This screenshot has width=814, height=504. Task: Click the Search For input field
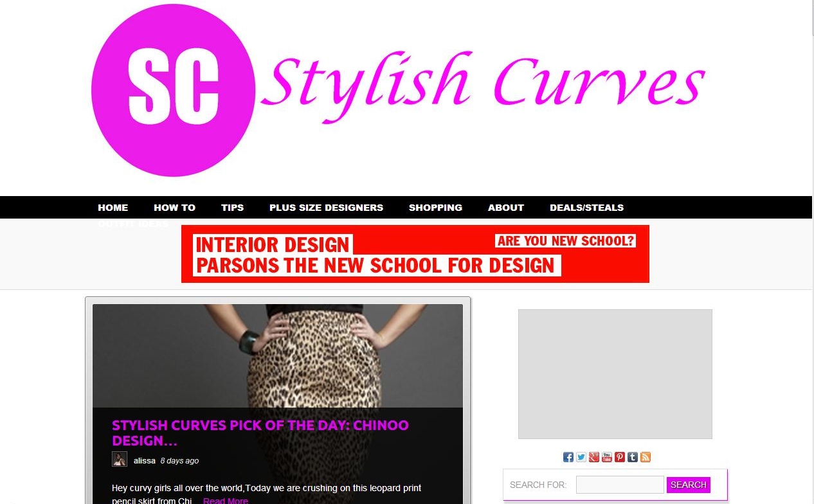(620, 485)
